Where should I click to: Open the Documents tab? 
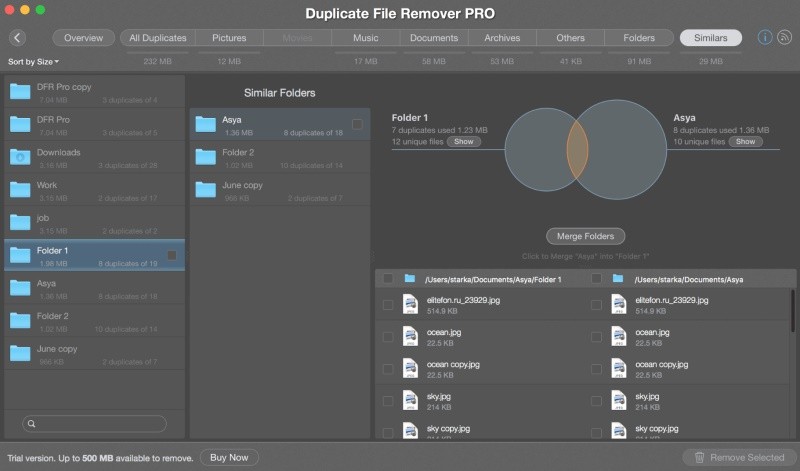(x=434, y=38)
